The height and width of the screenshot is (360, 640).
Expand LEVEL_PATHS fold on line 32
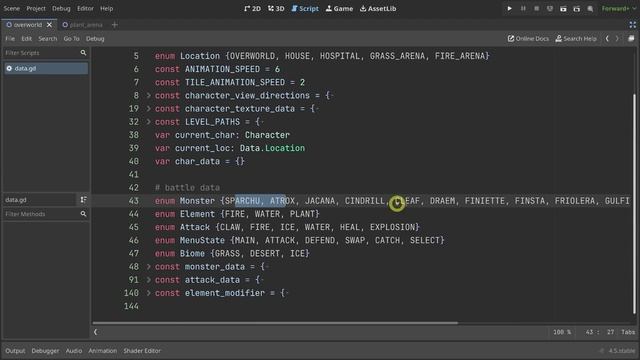coord(149,122)
